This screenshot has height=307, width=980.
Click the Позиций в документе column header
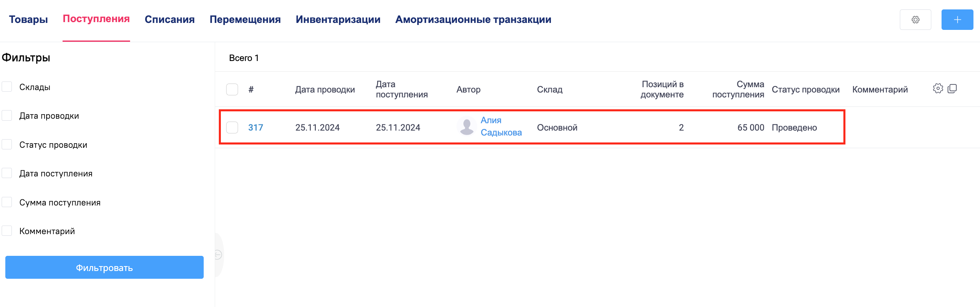[662, 89]
